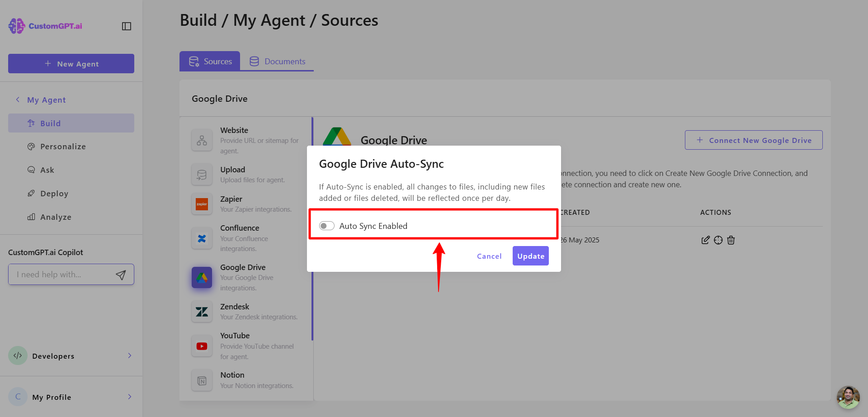Edit the Google Drive connection

pyautogui.click(x=705, y=240)
